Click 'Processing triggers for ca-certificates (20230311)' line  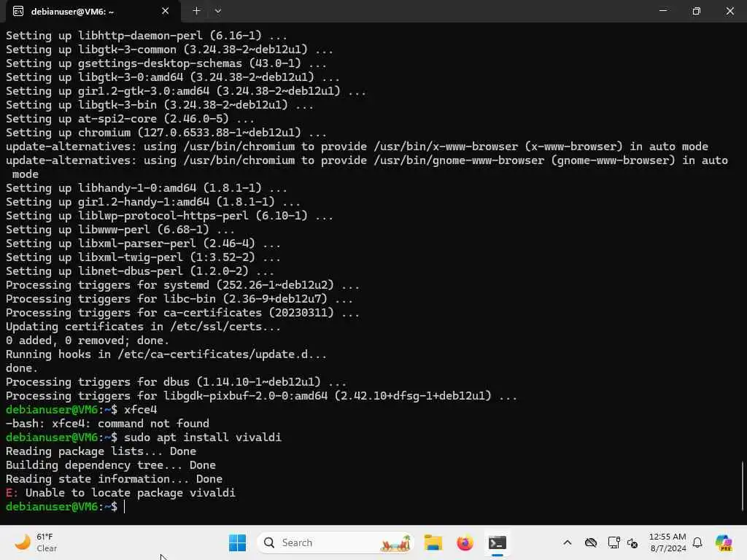(182, 312)
